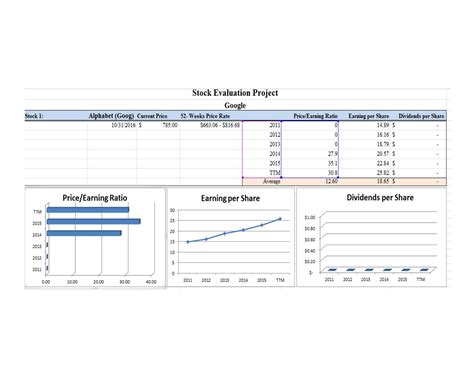Click the '30' axis label in earnings chart
The image size is (474, 366).
(172, 210)
